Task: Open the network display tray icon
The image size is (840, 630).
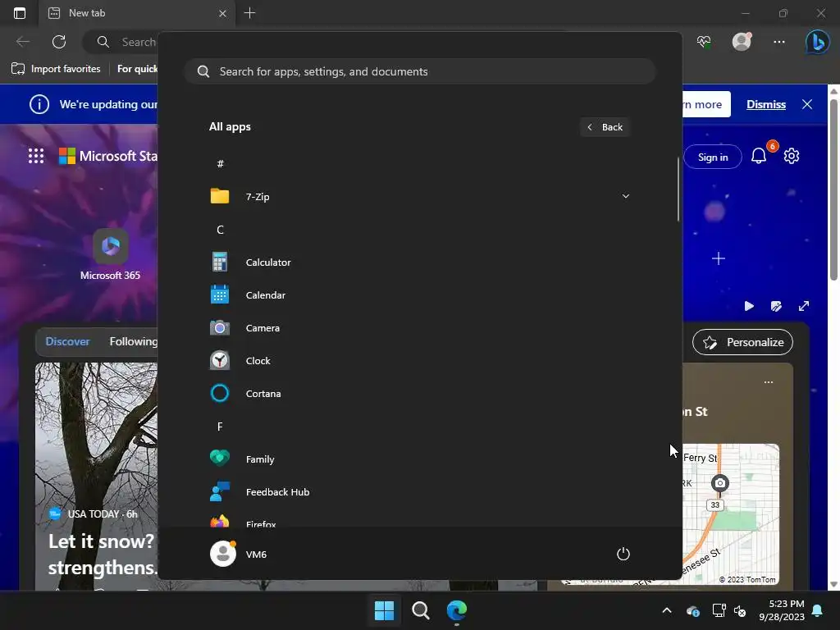Action: 719,610
